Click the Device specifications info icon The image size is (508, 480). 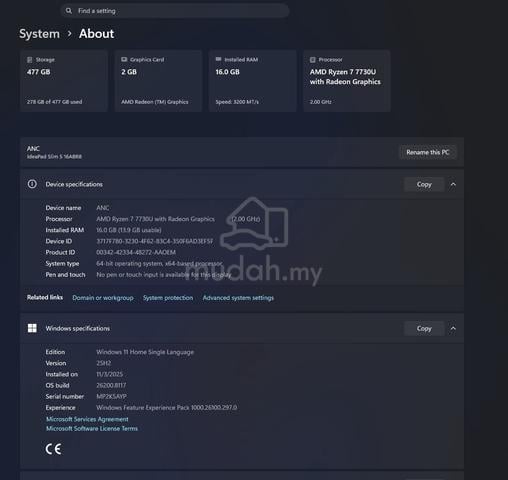click(32, 184)
